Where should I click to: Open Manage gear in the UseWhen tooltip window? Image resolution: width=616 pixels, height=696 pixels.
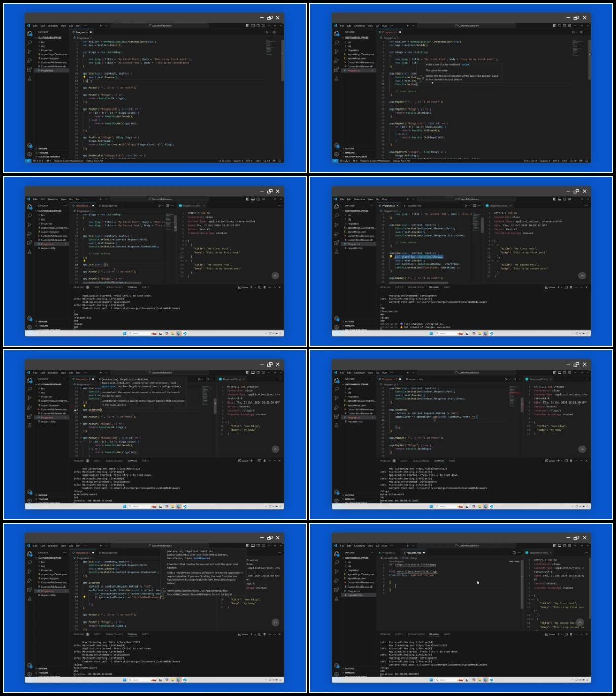tap(30, 501)
